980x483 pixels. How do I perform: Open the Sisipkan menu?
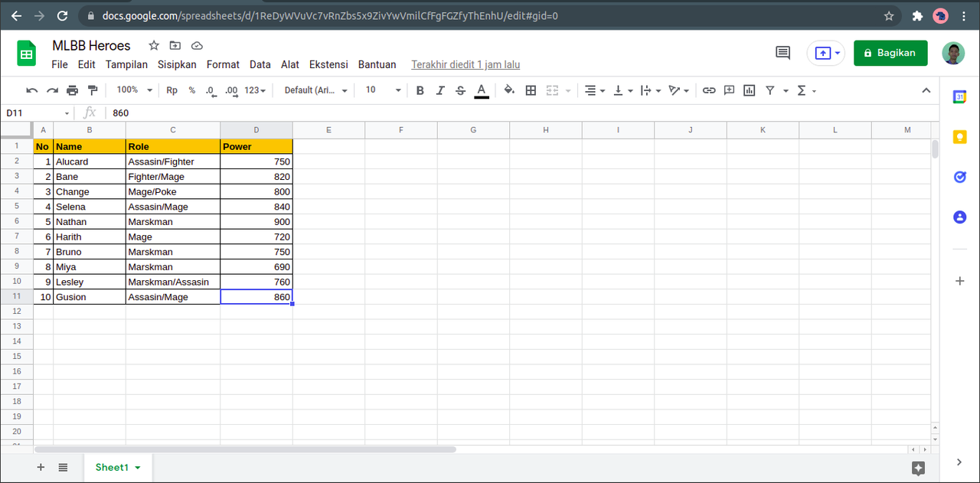(x=177, y=64)
